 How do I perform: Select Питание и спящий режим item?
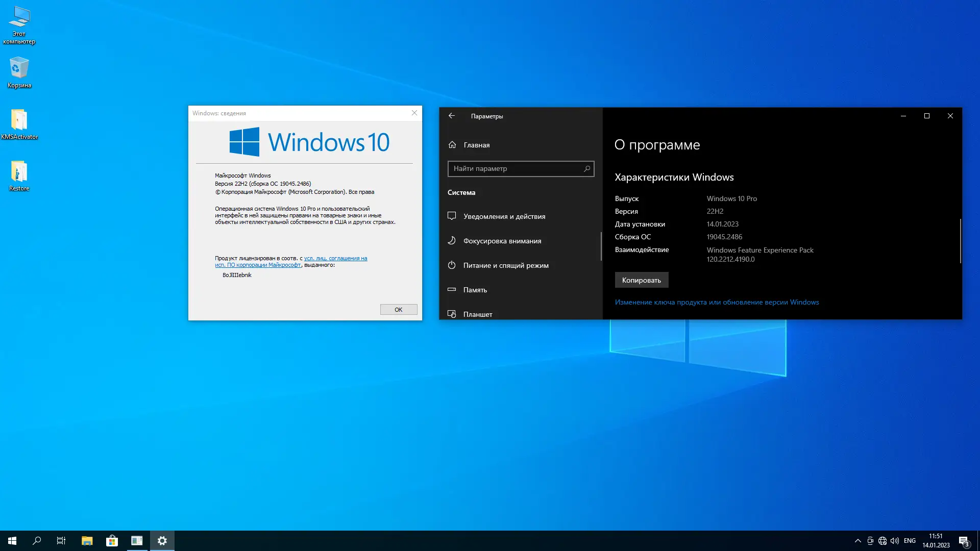[x=505, y=265]
